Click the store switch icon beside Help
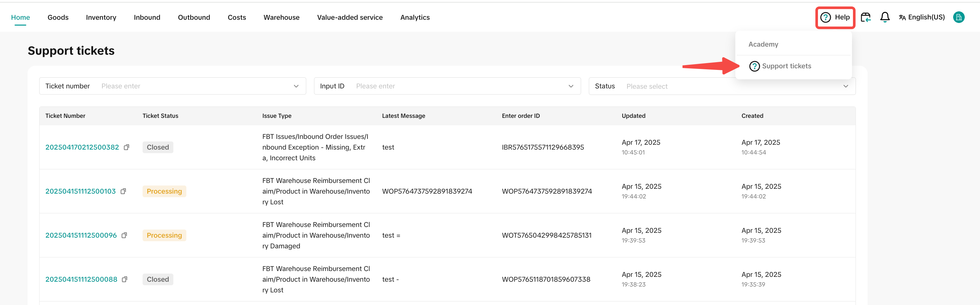 [866, 17]
